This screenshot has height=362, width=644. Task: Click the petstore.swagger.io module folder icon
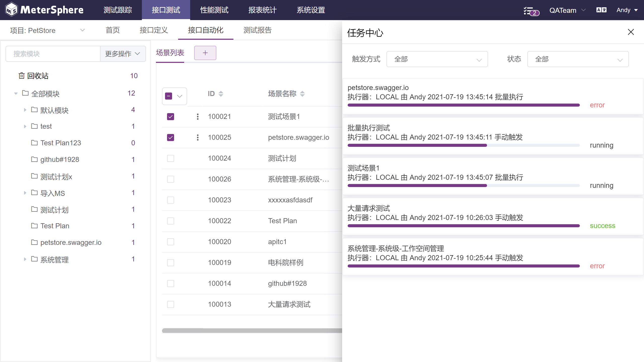[x=34, y=242]
